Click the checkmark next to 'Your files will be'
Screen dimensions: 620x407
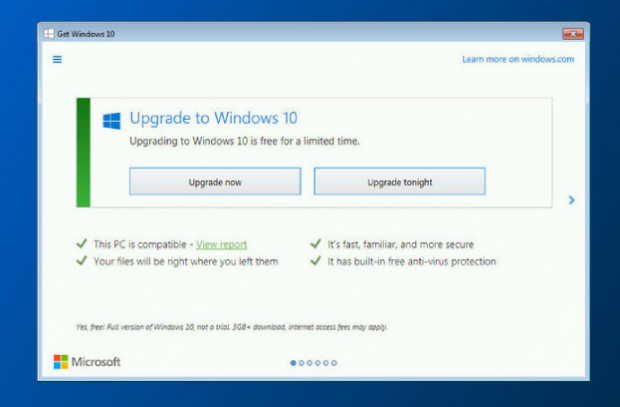point(82,261)
